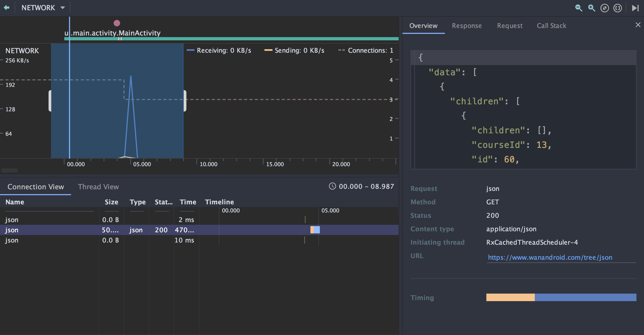Open the NETWORK profiler dropdown
Screen dimensions: 644x335
[x=43, y=8]
